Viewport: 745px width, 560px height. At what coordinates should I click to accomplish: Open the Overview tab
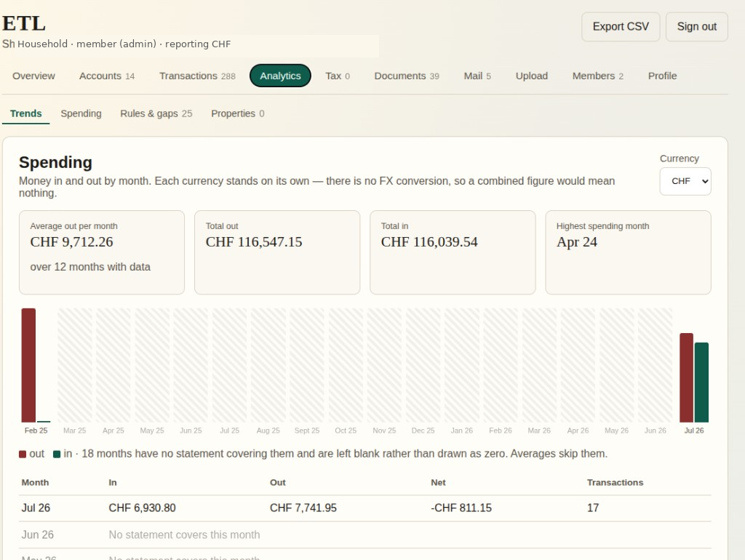pos(33,76)
